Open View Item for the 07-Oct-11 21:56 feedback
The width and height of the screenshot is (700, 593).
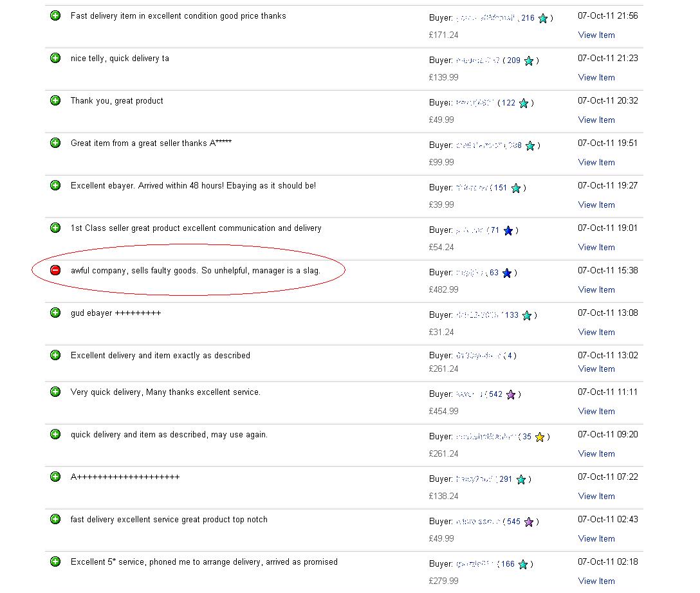point(596,35)
